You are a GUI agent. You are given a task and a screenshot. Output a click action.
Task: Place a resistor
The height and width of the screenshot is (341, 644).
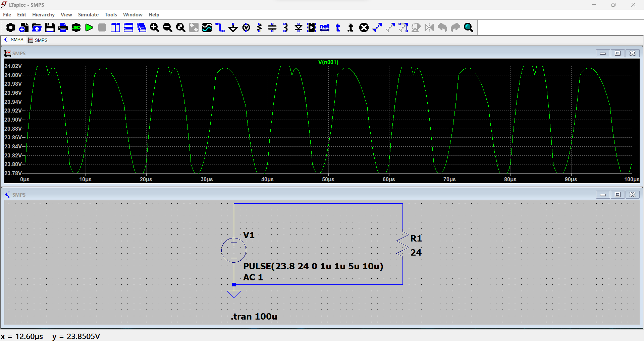coord(259,27)
